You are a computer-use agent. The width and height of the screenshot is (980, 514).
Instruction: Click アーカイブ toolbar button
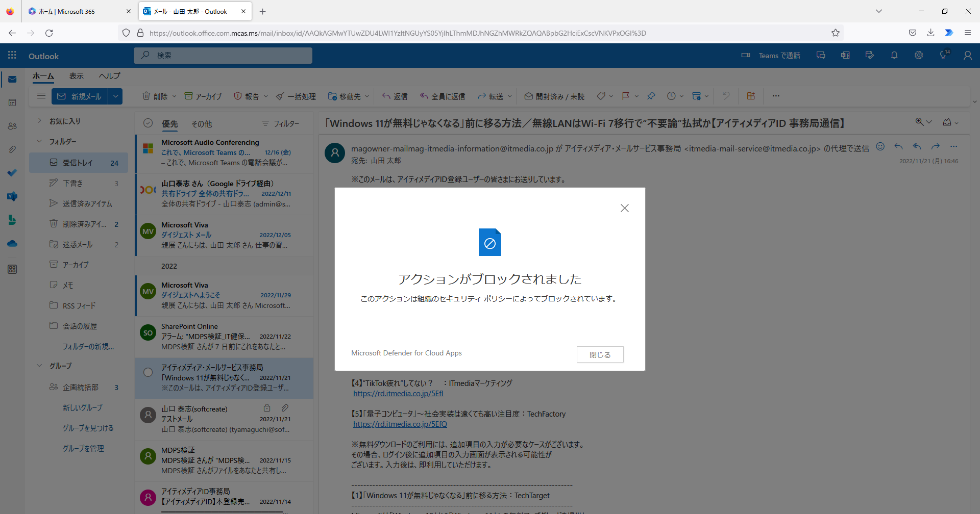tap(203, 96)
